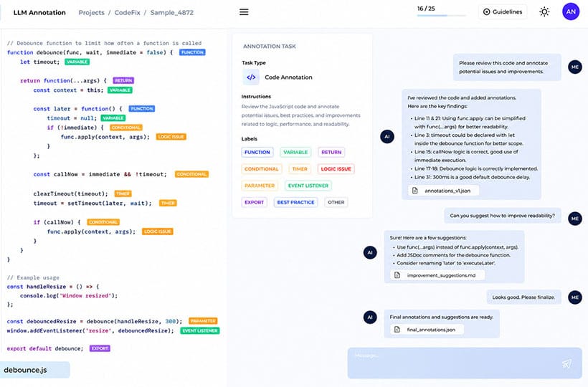Click AI avatar beside 'Final annotations' message
588x387 pixels.
[370, 317]
